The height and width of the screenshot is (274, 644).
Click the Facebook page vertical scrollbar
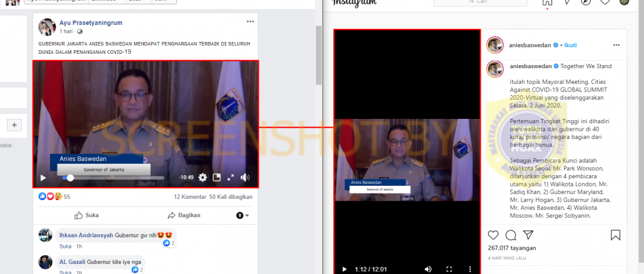pos(319,55)
